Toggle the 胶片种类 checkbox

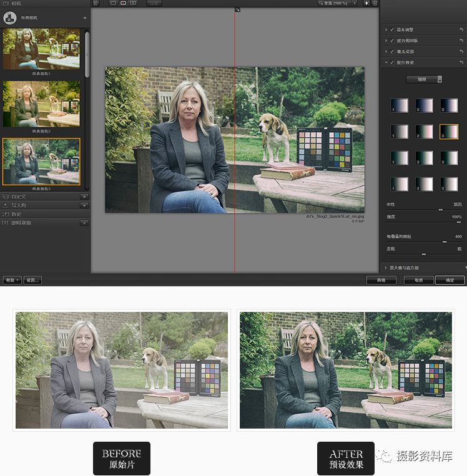(391, 62)
